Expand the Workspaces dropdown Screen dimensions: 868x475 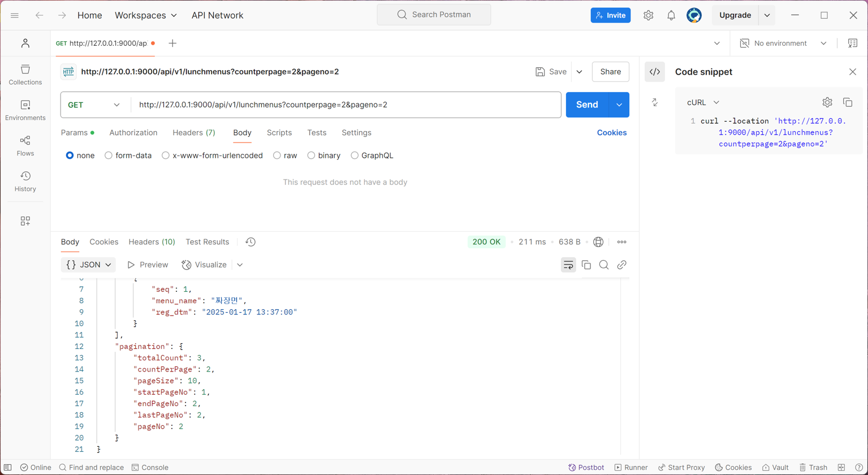(x=146, y=15)
